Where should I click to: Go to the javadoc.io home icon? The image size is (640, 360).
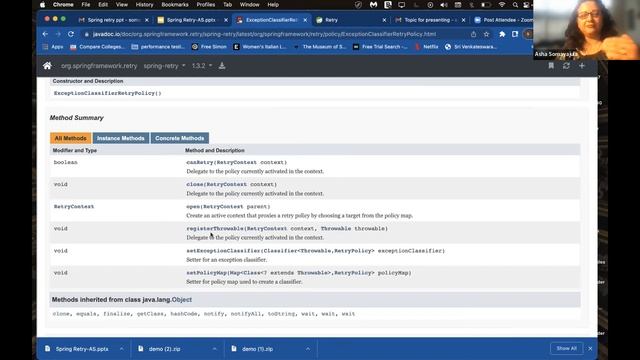tap(47, 66)
